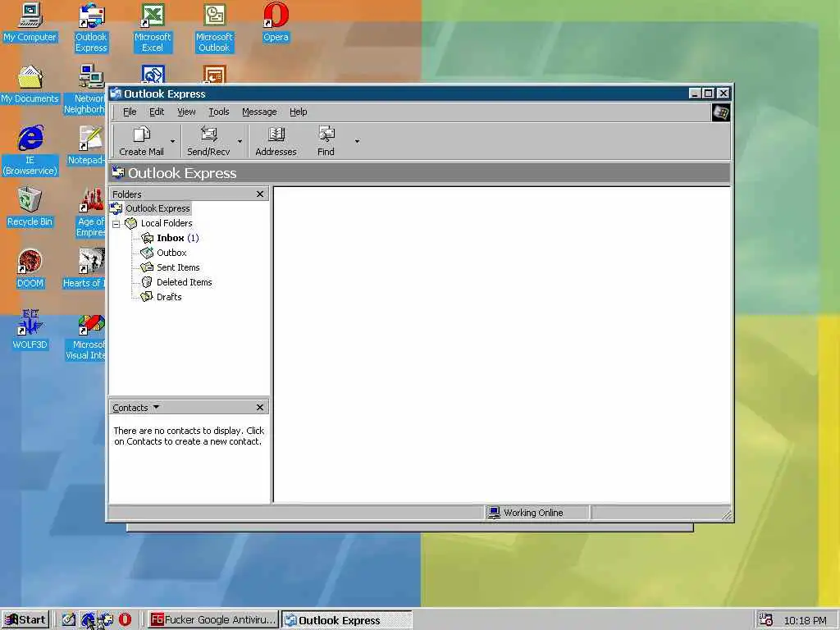This screenshot has width=840, height=630.
Task: Click Outlook Express taskbar button
Action: 347,620
